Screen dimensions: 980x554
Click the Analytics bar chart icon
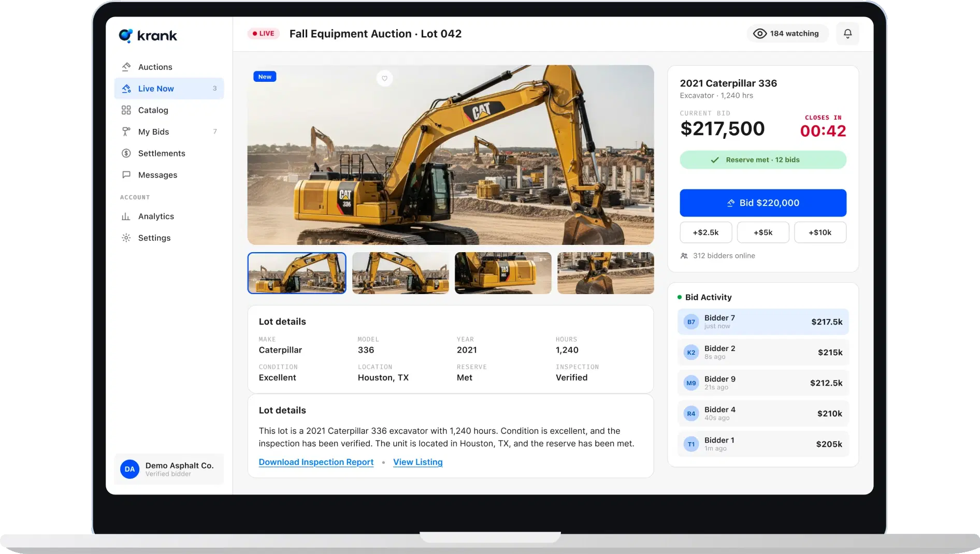pos(126,216)
